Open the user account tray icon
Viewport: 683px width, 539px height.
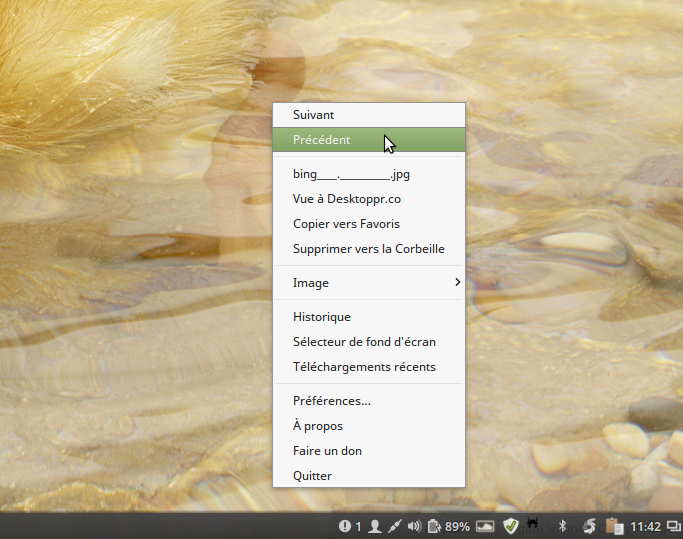point(375,526)
